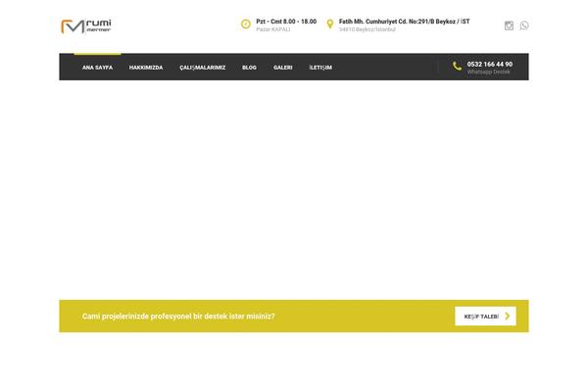The width and height of the screenshot is (588, 392).
Task: Click the Whatsapp Destek text
Action: click(x=488, y=72)
